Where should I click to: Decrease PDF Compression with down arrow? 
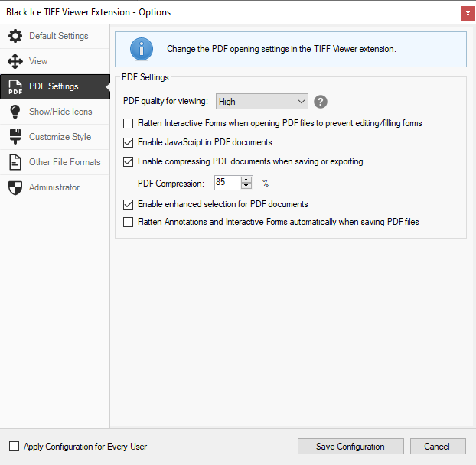click(246, 186)
